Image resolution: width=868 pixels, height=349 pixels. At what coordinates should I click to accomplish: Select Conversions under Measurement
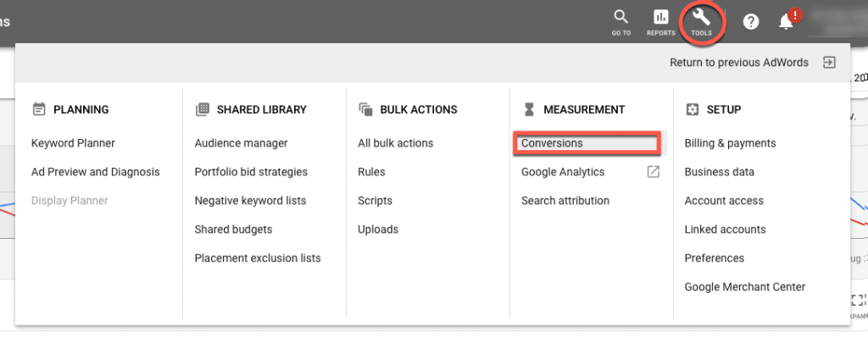coord(552,143)
